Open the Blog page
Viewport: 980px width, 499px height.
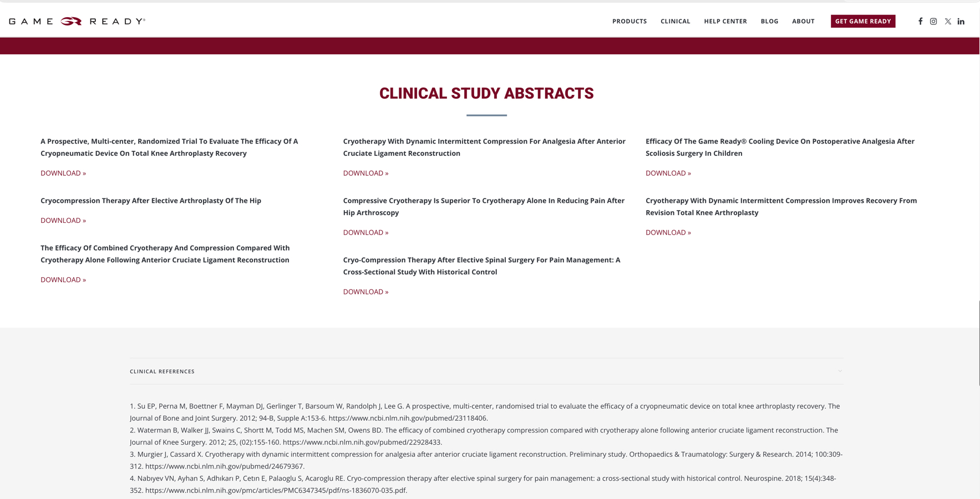769,21
